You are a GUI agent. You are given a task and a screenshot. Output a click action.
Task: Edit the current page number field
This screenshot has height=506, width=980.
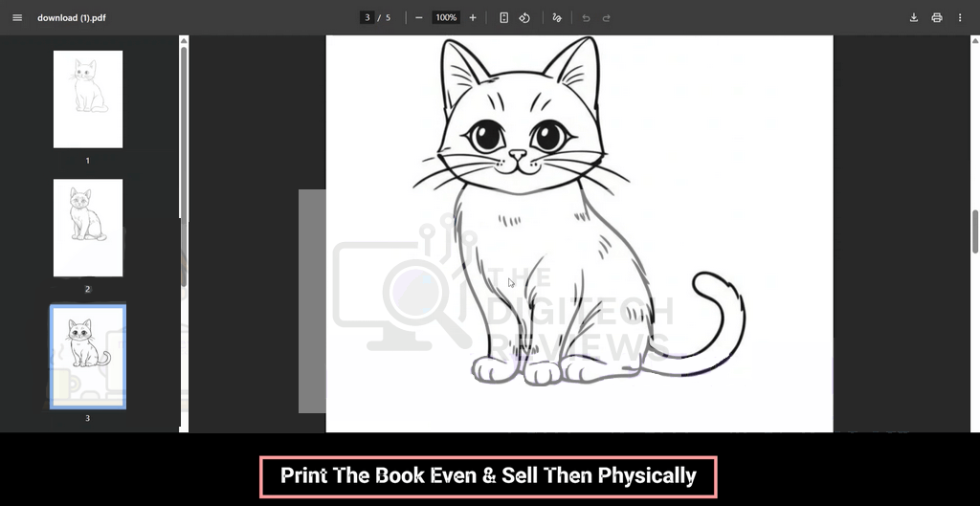click(x=367, y=17)
